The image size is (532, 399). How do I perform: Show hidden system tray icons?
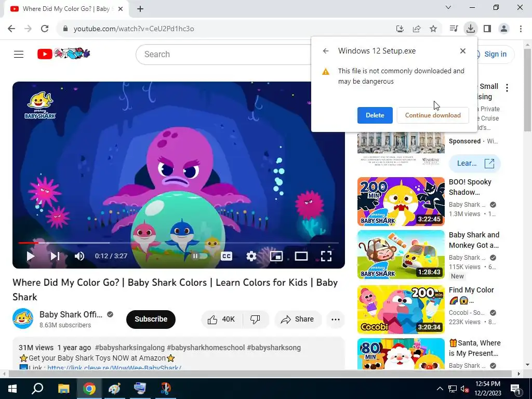440,389
